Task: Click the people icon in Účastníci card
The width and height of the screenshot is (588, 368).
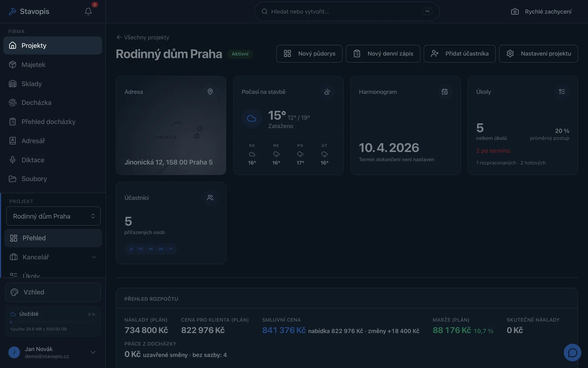Action: (x=210, y=198)
